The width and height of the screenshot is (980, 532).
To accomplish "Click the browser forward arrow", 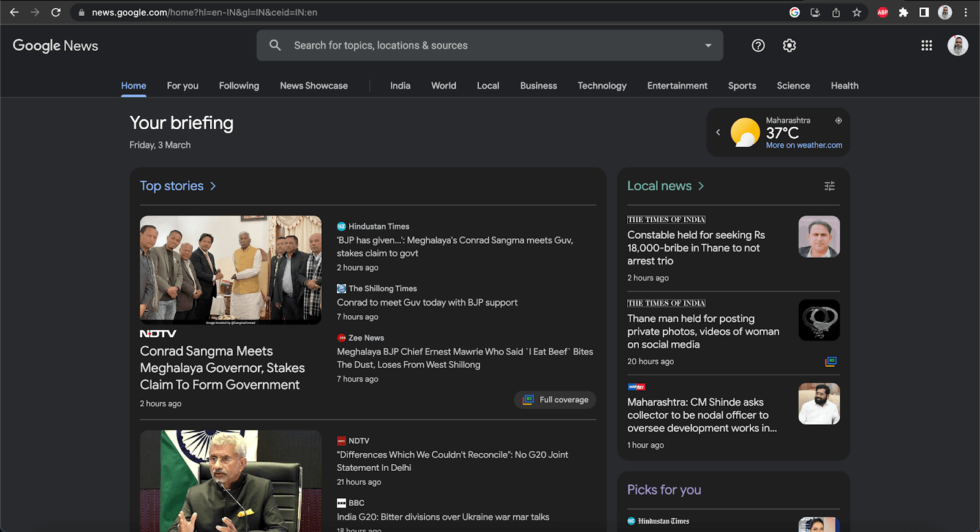I will click(35, 12).
